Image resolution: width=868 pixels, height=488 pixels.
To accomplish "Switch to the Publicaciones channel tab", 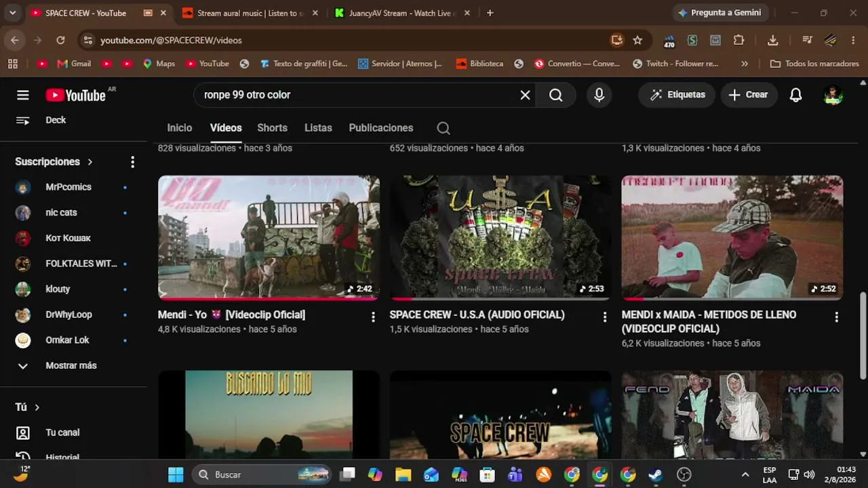I will click(x=381, y=128).
